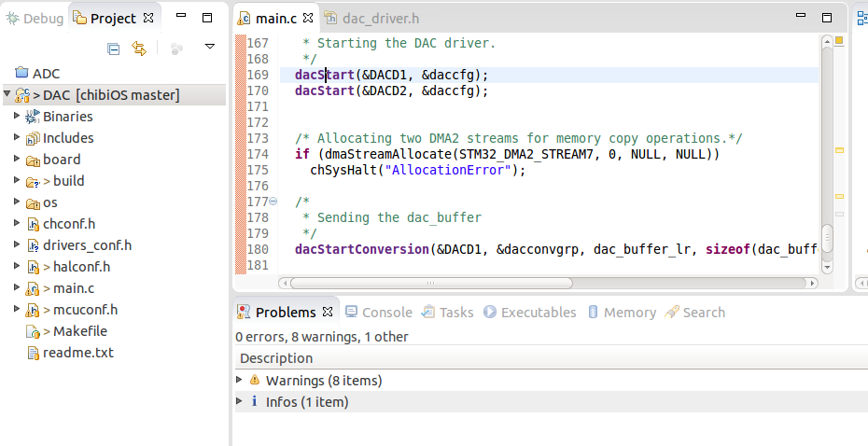Expand the chconf.h file node
868x446 pixels.
pos(17,223)
